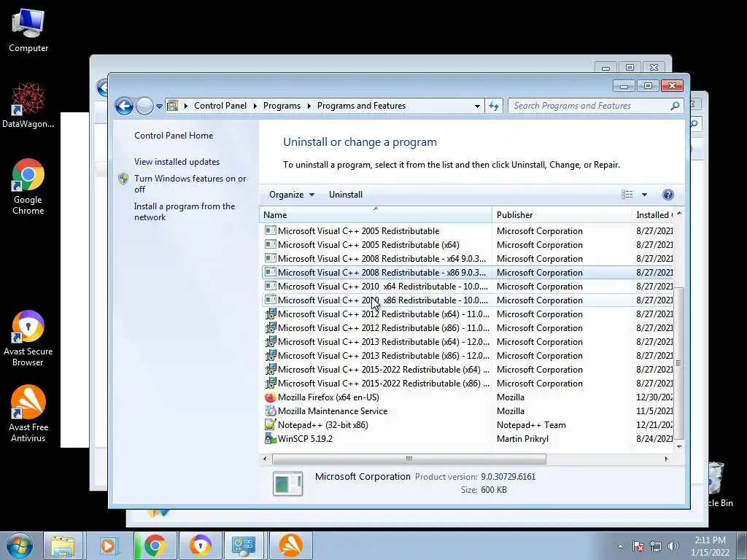Viewport: 747px width, 560px height.
Task: Open the Windows Start button
Action: (20, 545)
